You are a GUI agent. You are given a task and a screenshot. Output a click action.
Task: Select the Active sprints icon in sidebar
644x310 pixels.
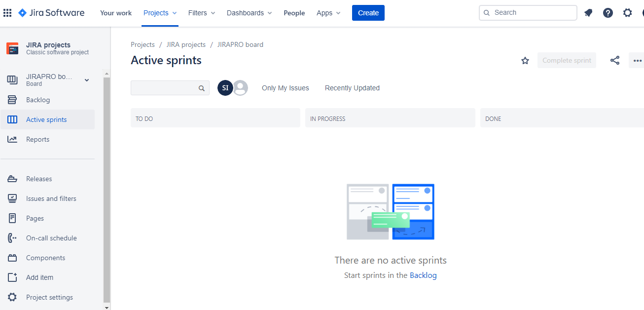(13, 119)
